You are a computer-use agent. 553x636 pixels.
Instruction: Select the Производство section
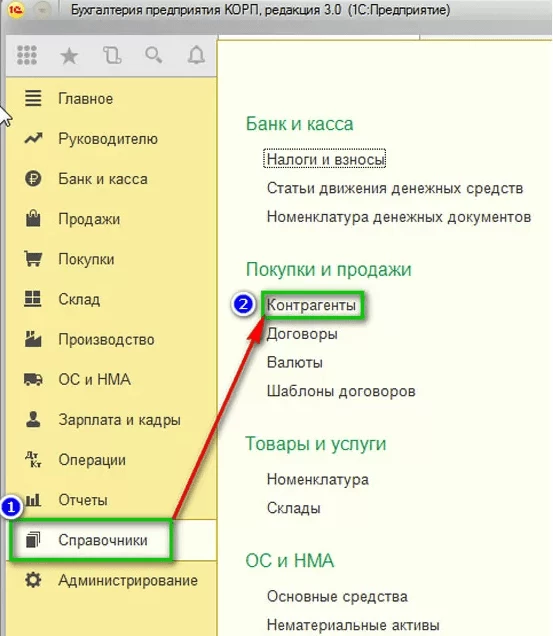pos(106,340)
